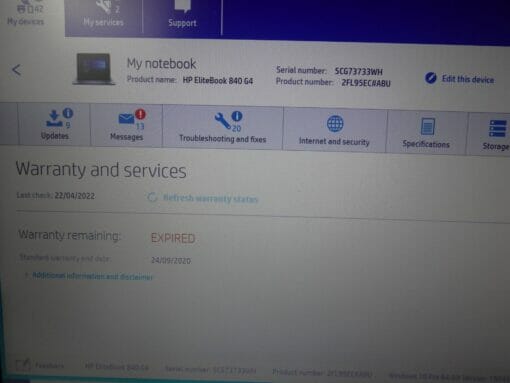This screenshot has height=383, width=510.
Task: Open Storage drive icon
Action: pyautogui.click(x=498, y=129)
